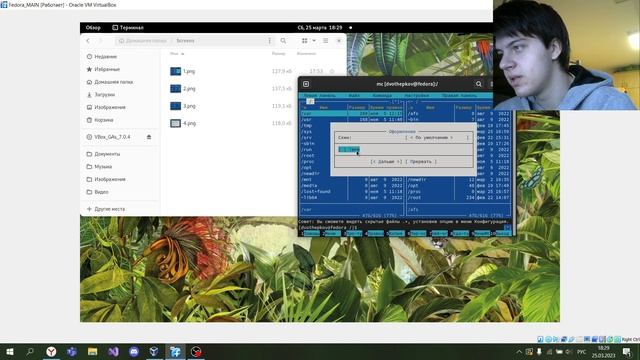This screenshot has width=640, height=360.
Task: Select the 2.png thumbnail
Action: pos(176,89)
